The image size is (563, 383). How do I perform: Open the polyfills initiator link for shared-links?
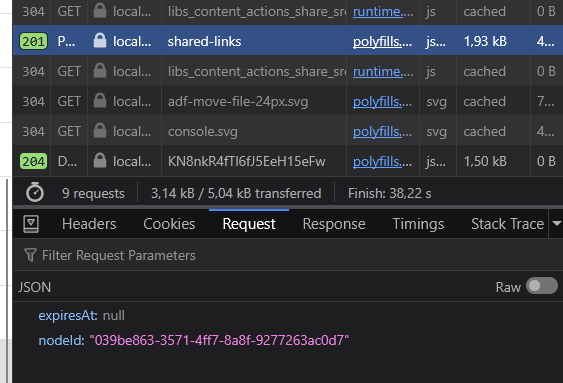382,42
